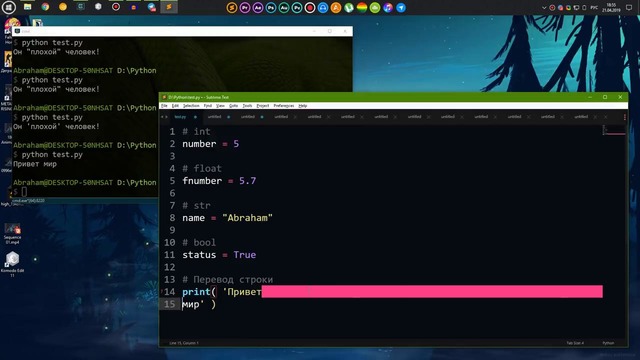Open the yellow Sublime S dock icon
The image size is (640, 360).
tap(231, 7)
